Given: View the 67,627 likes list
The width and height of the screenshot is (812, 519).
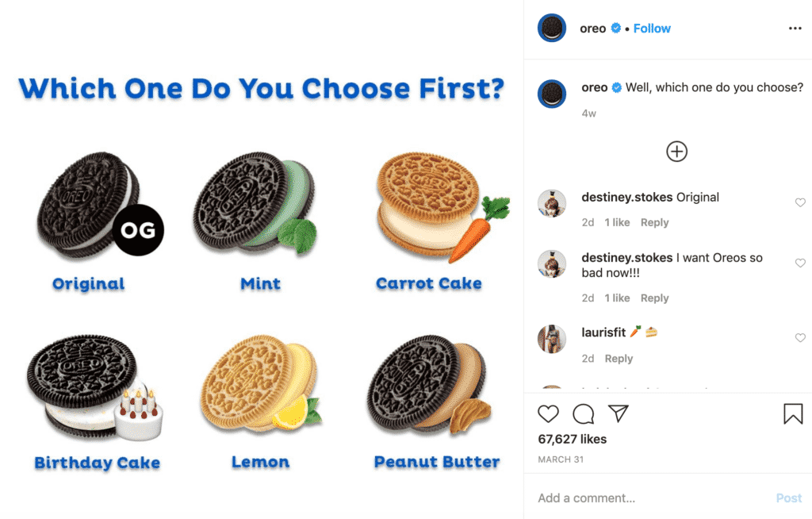Looking at the screenshot, I should click(x=573, y=439).
